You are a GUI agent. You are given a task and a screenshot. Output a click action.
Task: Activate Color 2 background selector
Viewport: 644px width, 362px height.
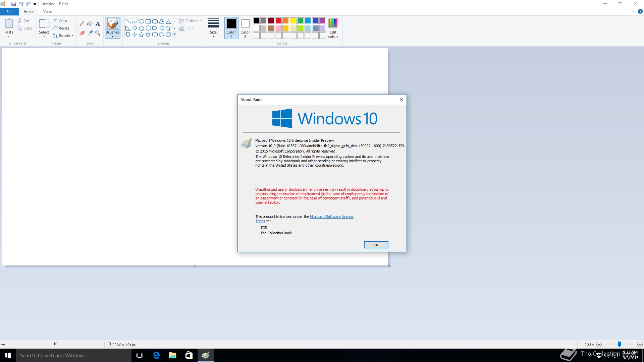point(245,28)
